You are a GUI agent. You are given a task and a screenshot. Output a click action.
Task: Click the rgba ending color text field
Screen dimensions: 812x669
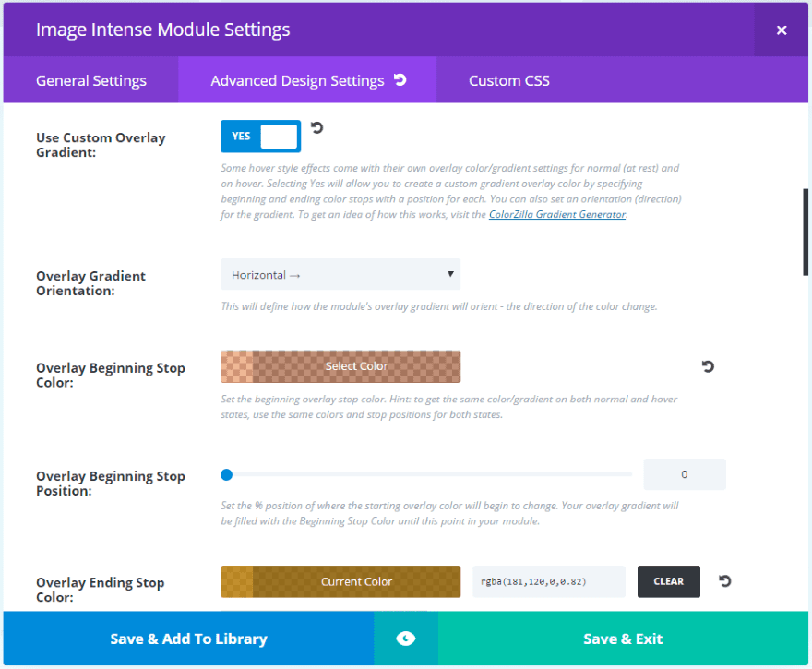[x=548, y=581]
